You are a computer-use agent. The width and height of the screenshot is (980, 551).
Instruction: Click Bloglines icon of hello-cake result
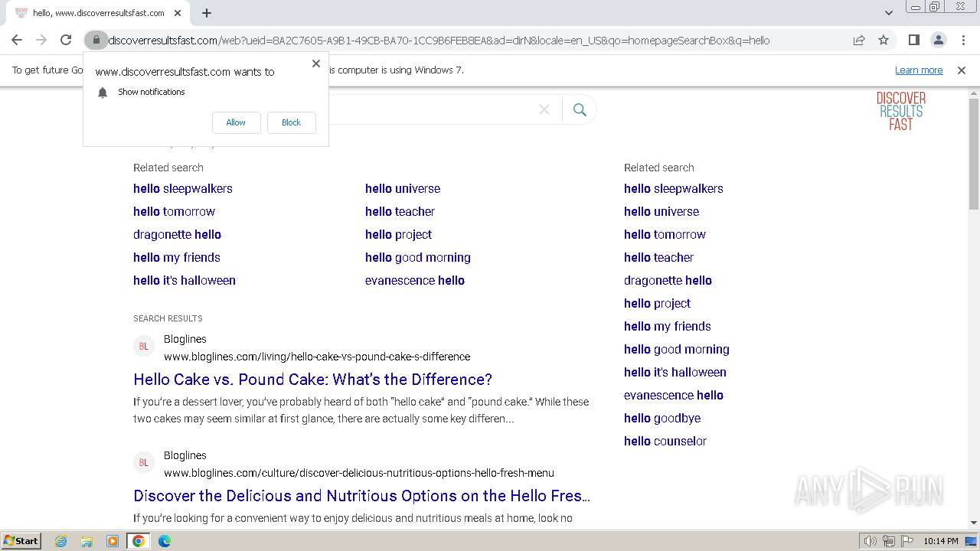(x=143, y=347)
